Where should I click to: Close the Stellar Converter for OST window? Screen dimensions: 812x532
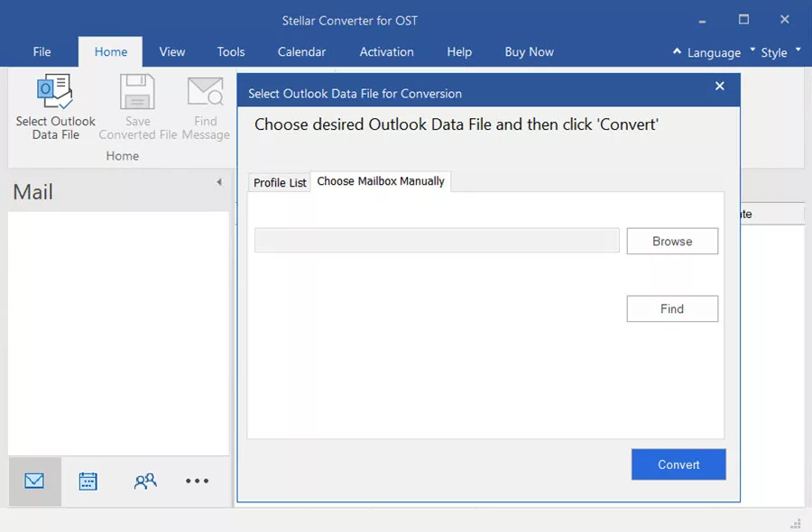click(x=785, y=20)
